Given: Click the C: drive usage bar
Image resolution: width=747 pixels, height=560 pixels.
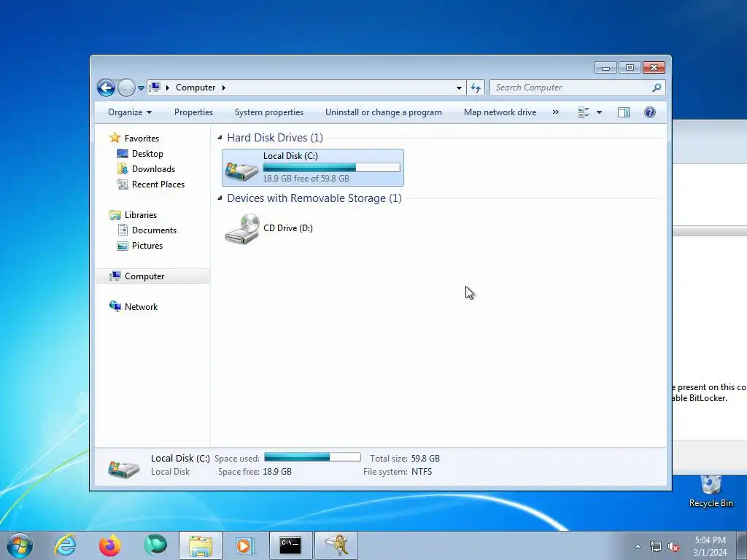Looking at the screenshot, I should [x=331, y=167].
